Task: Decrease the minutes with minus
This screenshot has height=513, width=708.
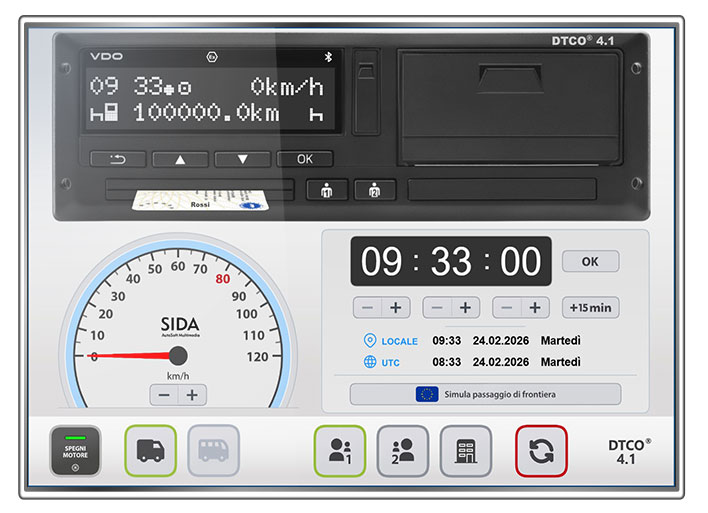Action: pyautogui.click(x=436, y=307)
